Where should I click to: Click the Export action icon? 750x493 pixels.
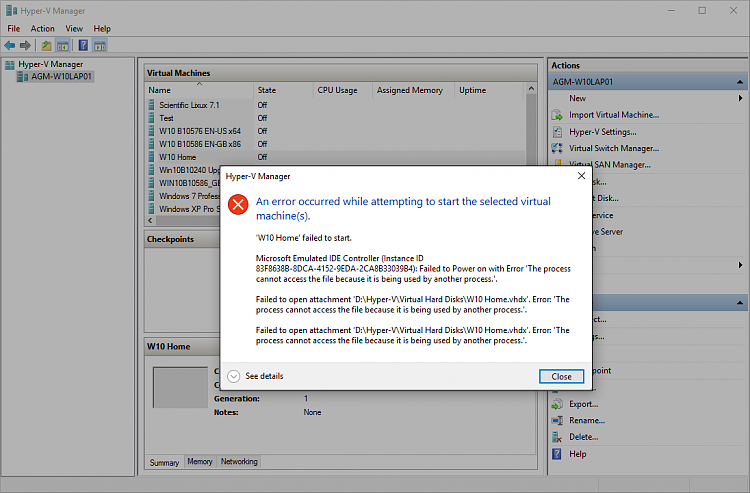557,404
